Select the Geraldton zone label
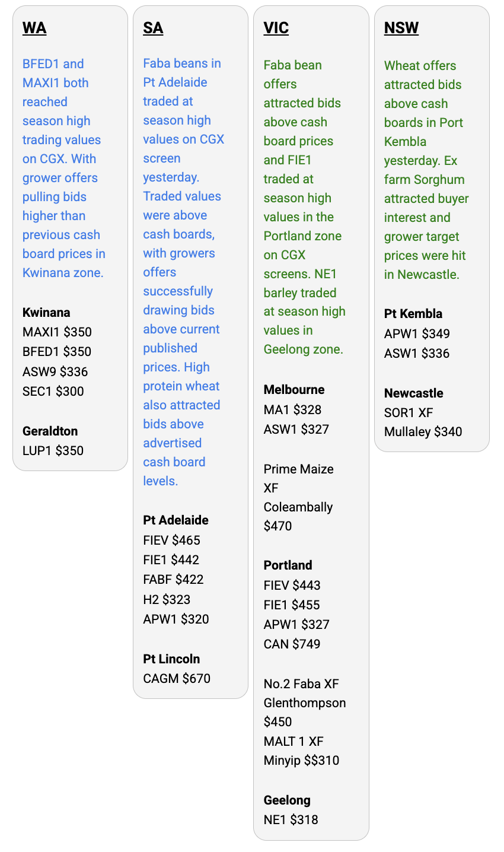Screen dimensions: 504x852 (50, 431)
